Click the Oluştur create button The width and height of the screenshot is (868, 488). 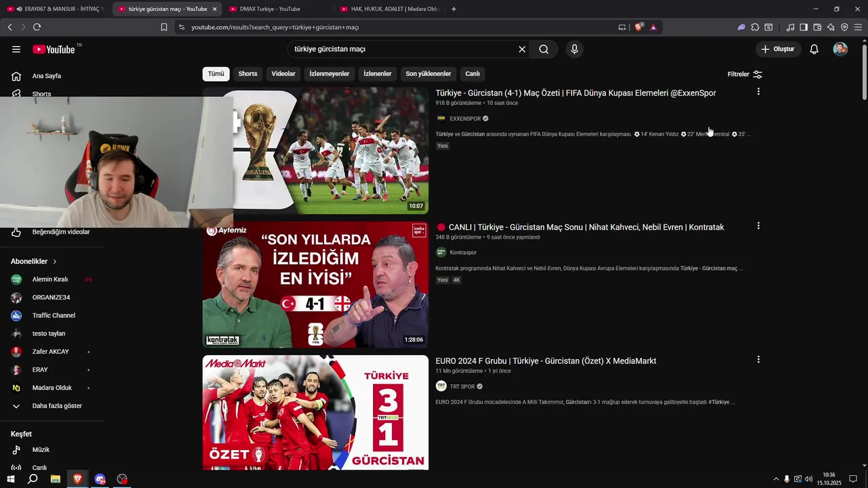pyautogui.click(x=778, y=49)
